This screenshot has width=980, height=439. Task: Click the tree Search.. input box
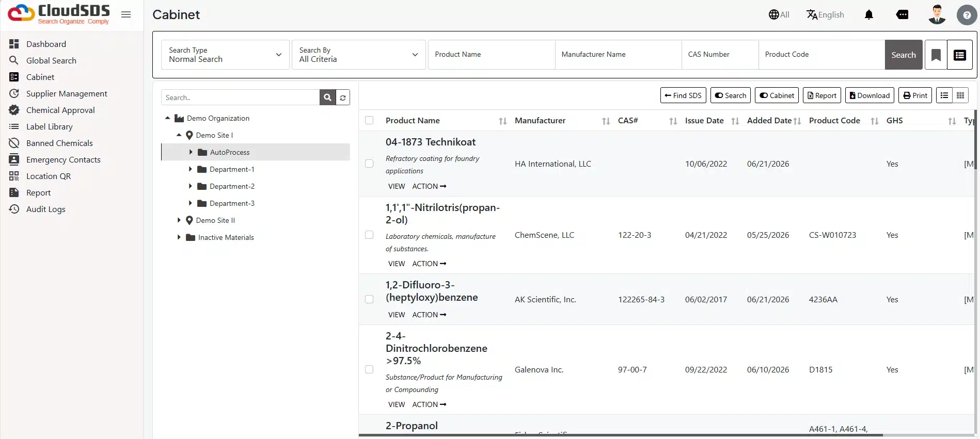click(x=241, y=97)
